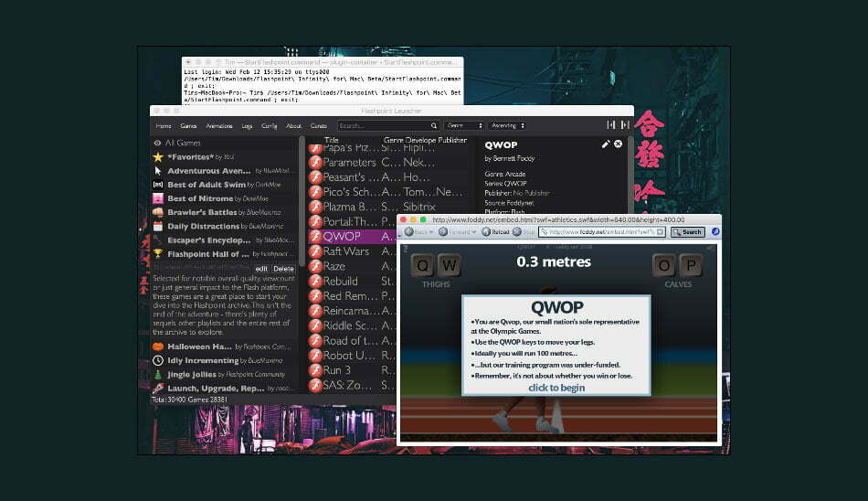Click the [as] icon of Best of Adult Swim

pos(158,185)
